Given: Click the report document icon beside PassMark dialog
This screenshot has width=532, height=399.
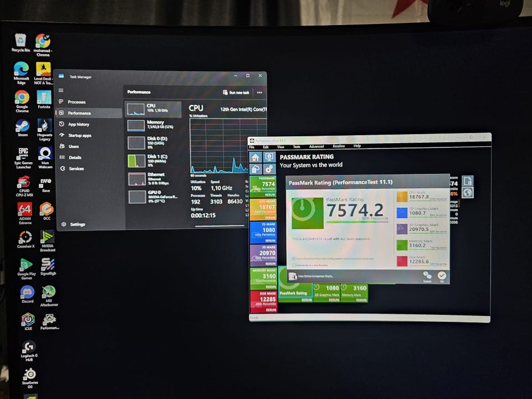Looking at the screenshot, I should pyautogui.click(x=468, y=181).
